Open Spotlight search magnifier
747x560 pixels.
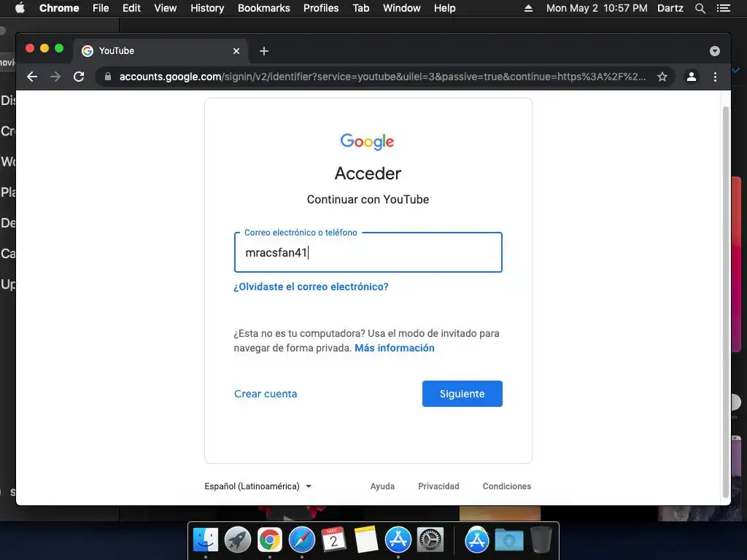700,8
